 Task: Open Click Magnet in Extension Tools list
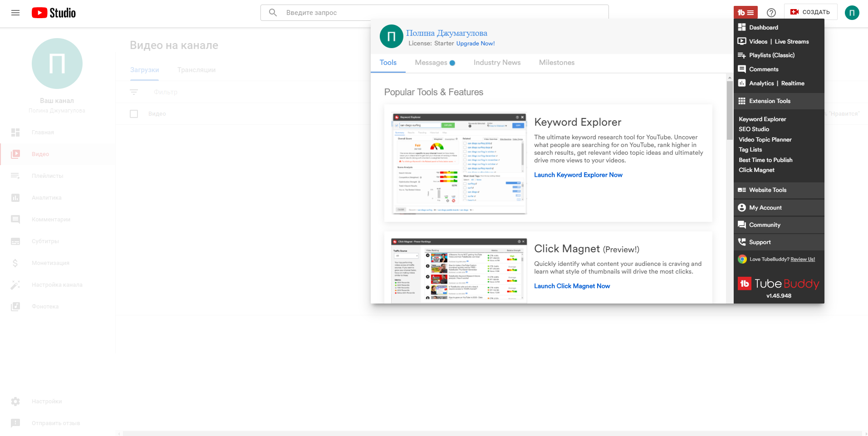(756, 170)
